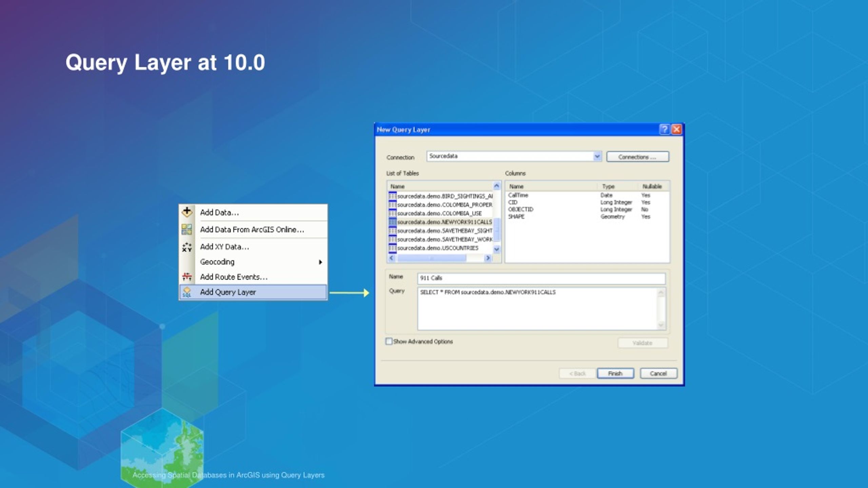Click the query layer Name field

541,278
